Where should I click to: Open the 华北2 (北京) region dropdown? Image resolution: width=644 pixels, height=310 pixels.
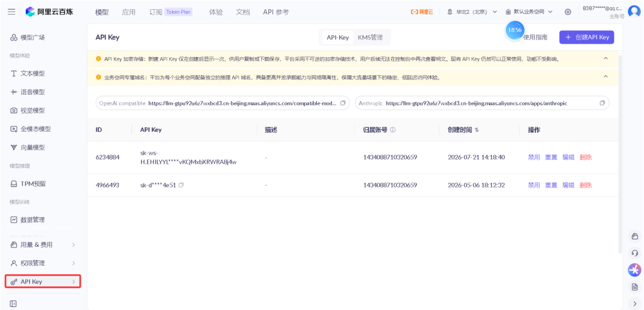pos(473,12)
